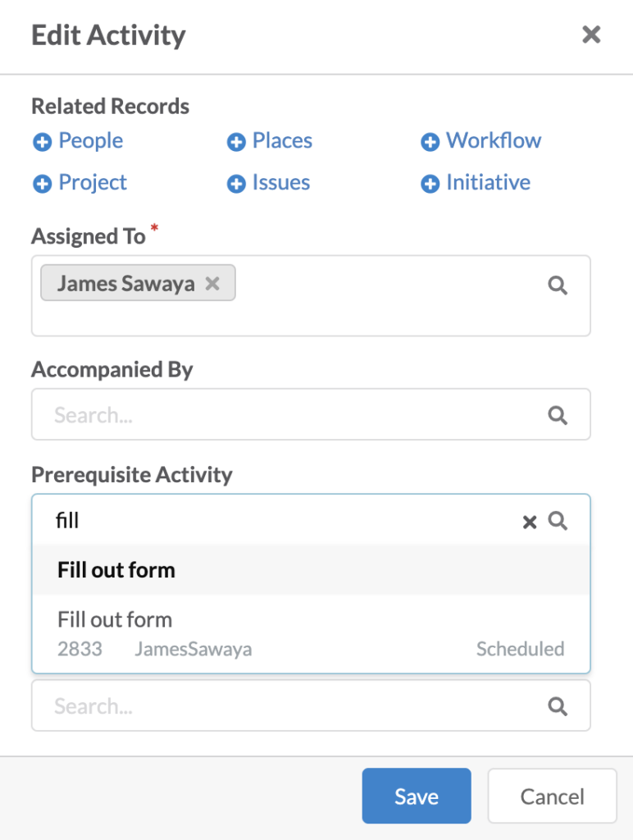Click the plus icon next to Initiative
Image resolution: width=633 pixels, height=840 pixels.
point(430,183)
